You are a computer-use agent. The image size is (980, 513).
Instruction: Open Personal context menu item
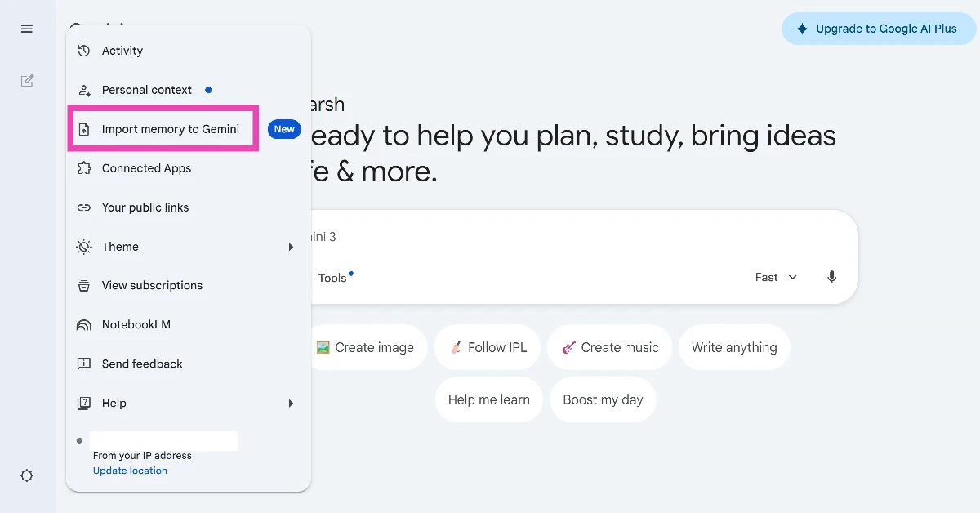coord(147,90)
